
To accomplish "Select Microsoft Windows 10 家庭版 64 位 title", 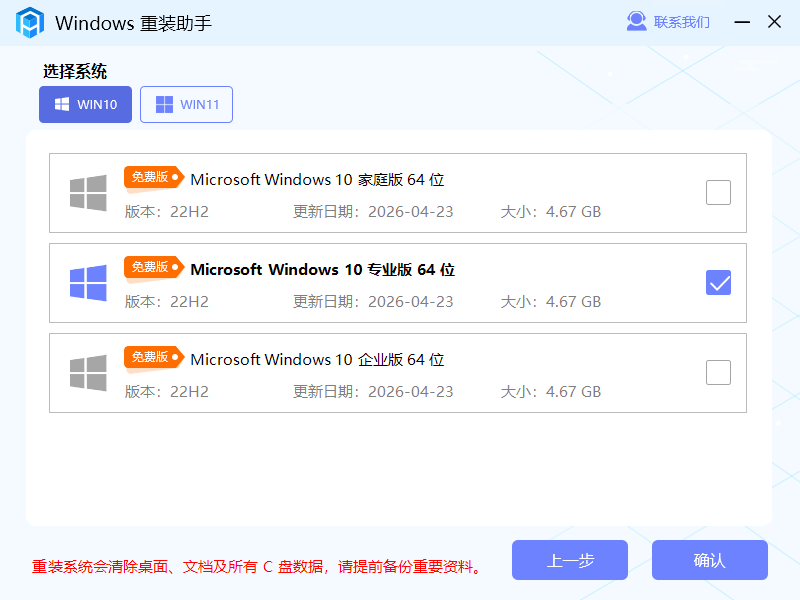I will (x=317, y=180).
